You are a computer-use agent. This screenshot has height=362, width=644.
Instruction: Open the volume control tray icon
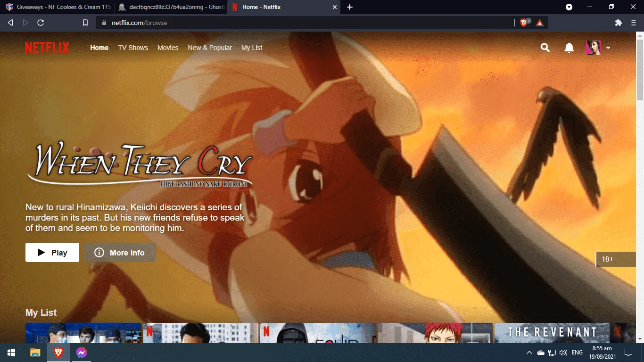563,353
